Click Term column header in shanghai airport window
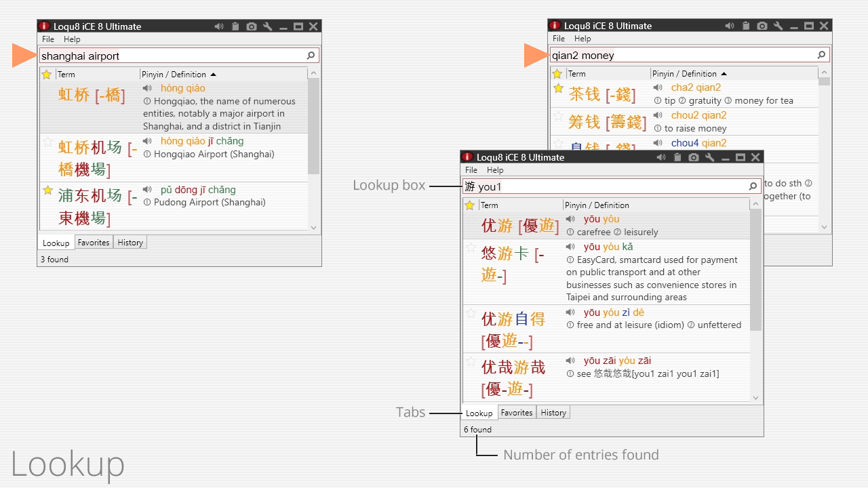The width and height of the screenshot is (868, 488). pyautogui.click(x=98, y=75)
